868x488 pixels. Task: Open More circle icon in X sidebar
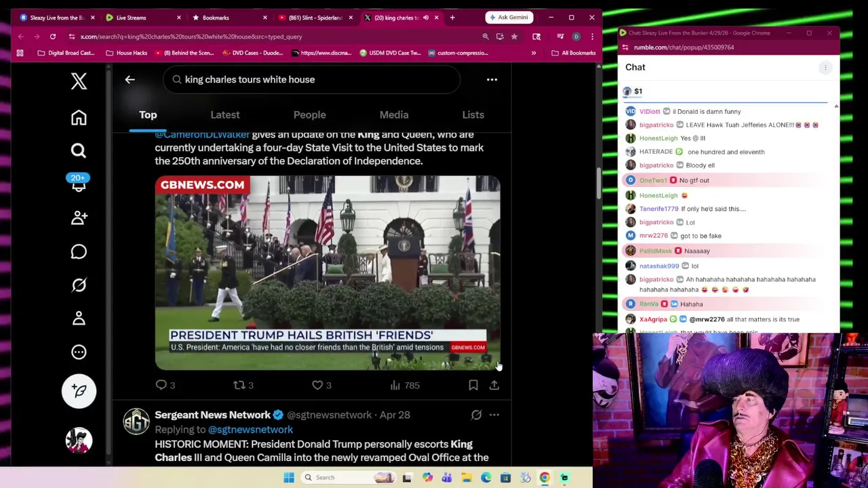pyautogui.click(x=79, y=352)
